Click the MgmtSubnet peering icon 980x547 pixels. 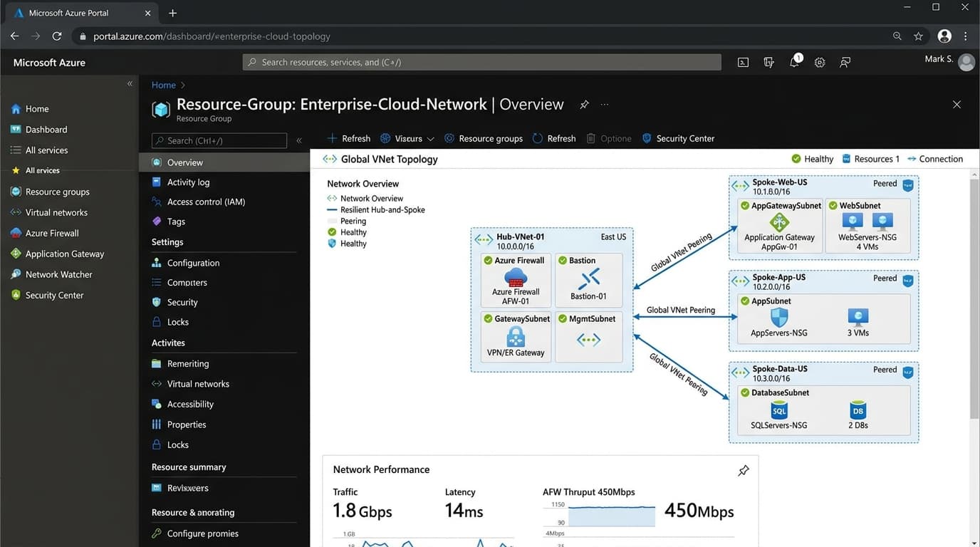click(x=588, y=340)
